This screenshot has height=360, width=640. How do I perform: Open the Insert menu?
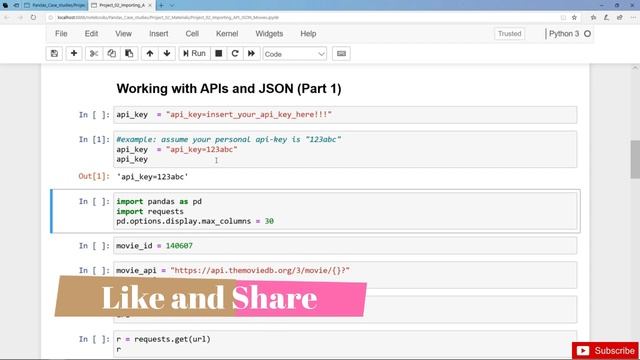click(158, 34)
